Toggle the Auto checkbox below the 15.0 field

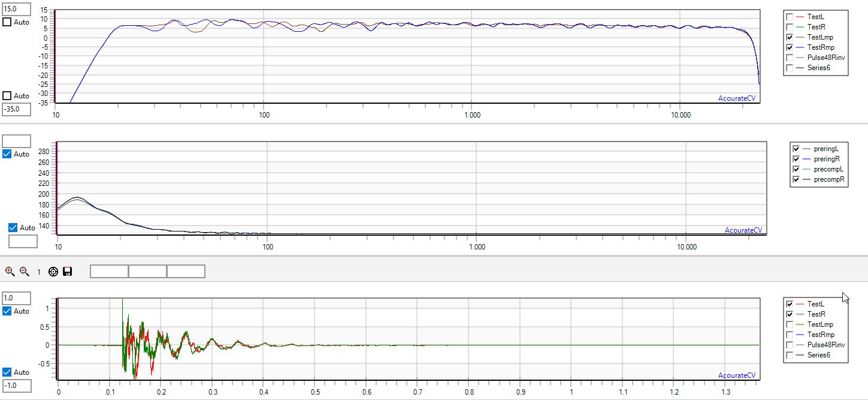(x=7, y=22)
